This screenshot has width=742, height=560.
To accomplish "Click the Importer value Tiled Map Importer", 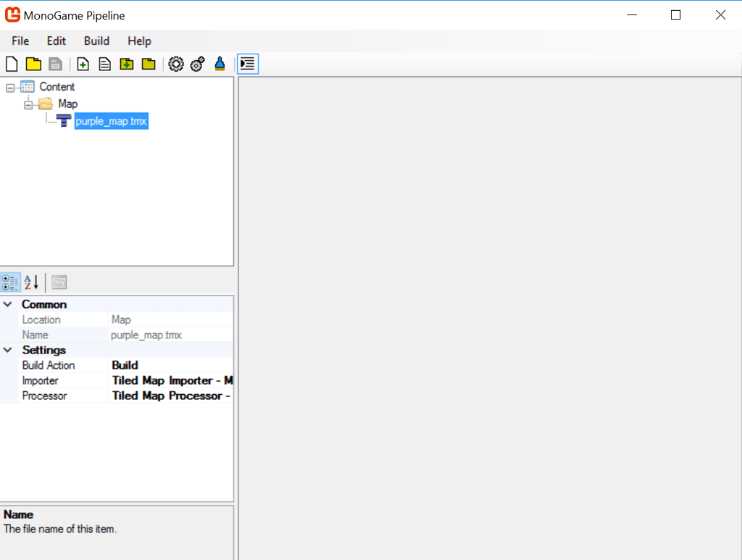I will pos(172,380).
